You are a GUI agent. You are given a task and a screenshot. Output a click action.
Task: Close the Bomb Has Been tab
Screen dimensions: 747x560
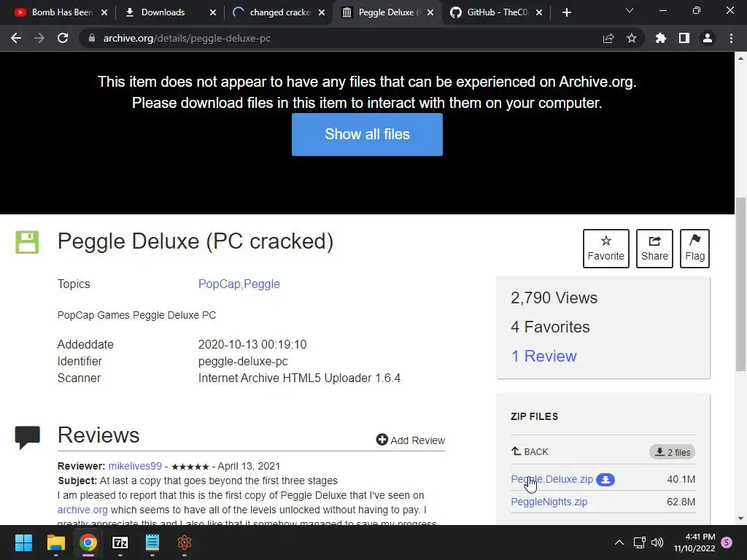click(104, 12)
